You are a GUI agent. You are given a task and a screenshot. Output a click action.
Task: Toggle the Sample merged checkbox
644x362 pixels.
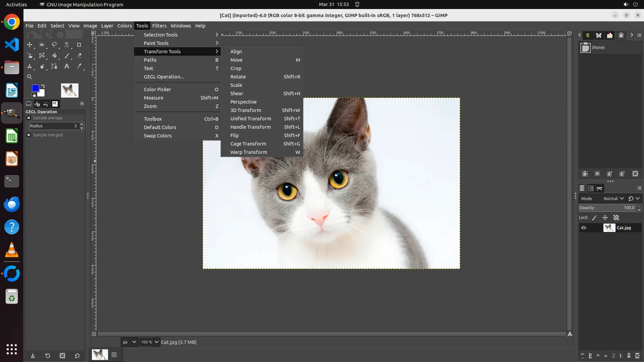point(29,135)
